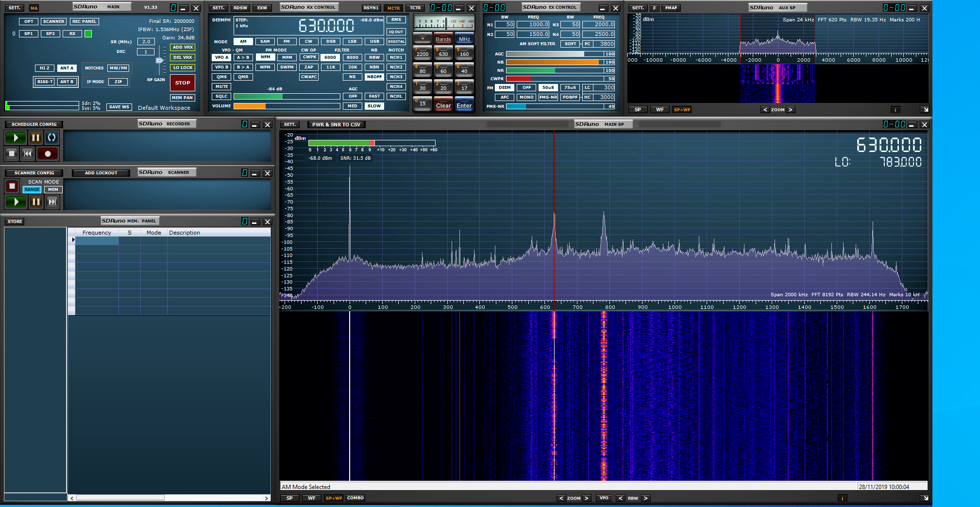
Task: Click the STOP button in Main
Action: click(x=183, y=83)
